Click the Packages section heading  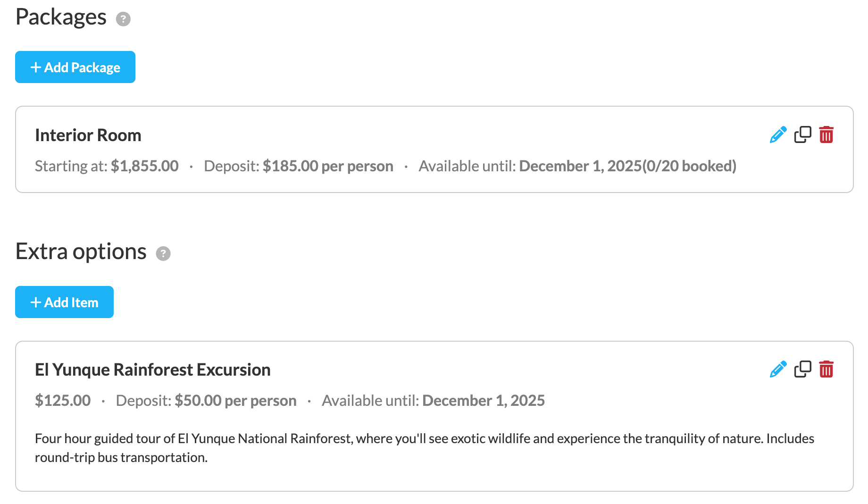[x=61, y=17]
